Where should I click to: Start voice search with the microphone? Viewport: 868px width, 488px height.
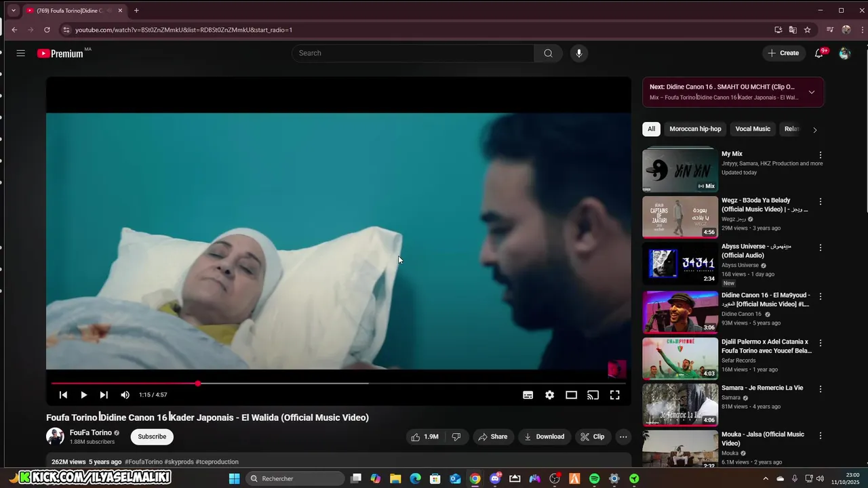pos(578,53)
